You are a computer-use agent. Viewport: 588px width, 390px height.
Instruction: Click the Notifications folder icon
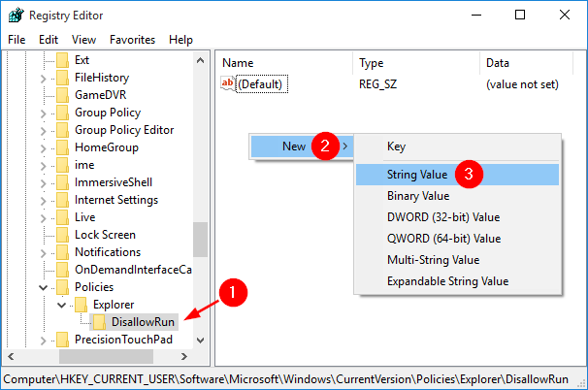[x=63, y=252]
